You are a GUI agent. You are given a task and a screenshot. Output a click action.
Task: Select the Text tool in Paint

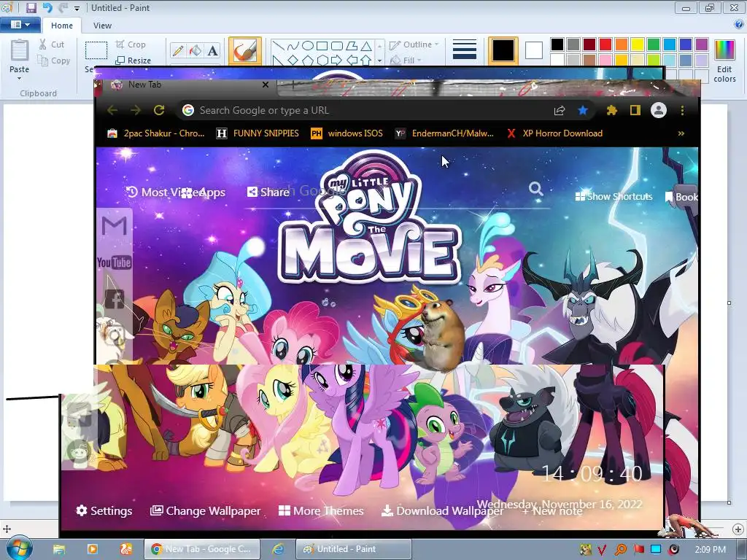click(x=212, y=50)
